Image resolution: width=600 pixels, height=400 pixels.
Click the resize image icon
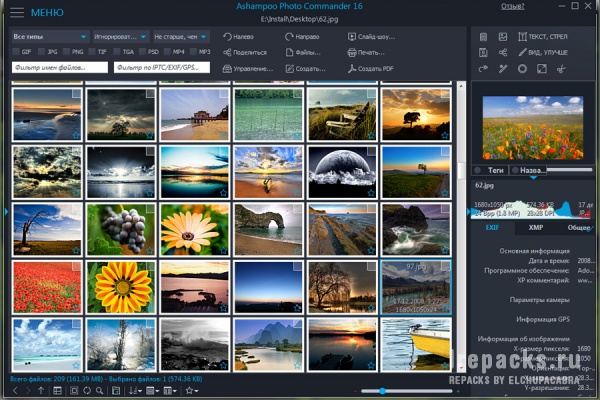542,69
